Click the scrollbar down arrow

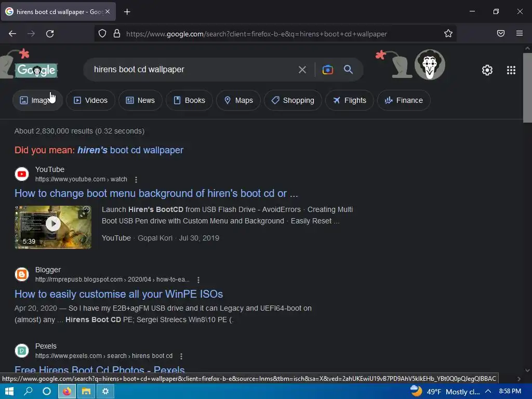[x=527, y=370]
